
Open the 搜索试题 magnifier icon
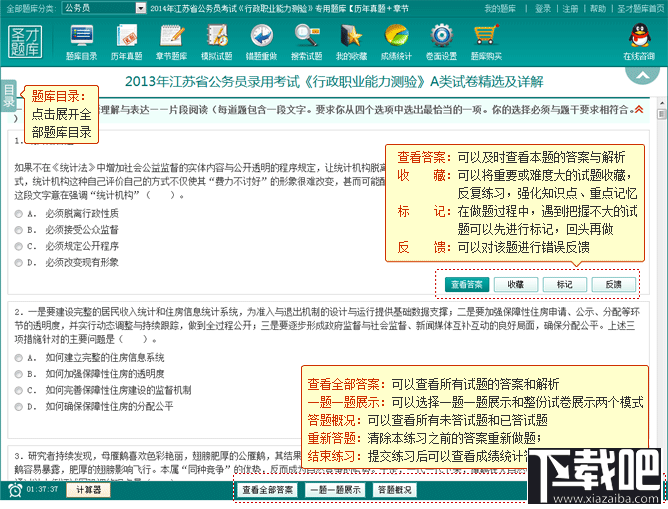pos(306,42)
